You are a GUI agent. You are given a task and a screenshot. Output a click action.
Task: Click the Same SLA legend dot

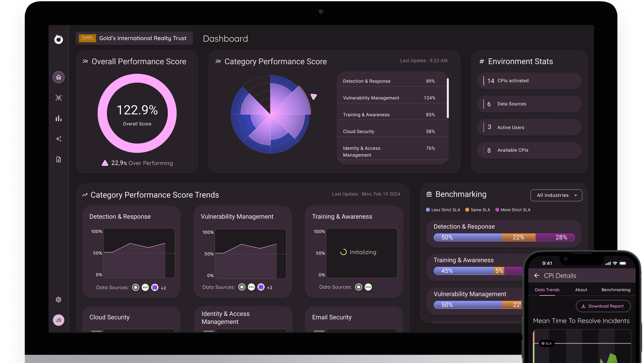coord(467,210)
